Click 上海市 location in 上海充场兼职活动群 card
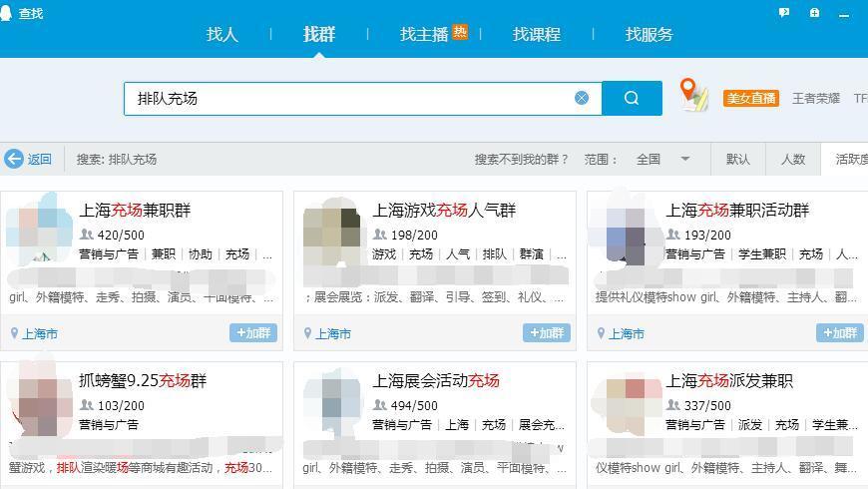The height and width of the screenshot is (489, 868). [627, 334]
